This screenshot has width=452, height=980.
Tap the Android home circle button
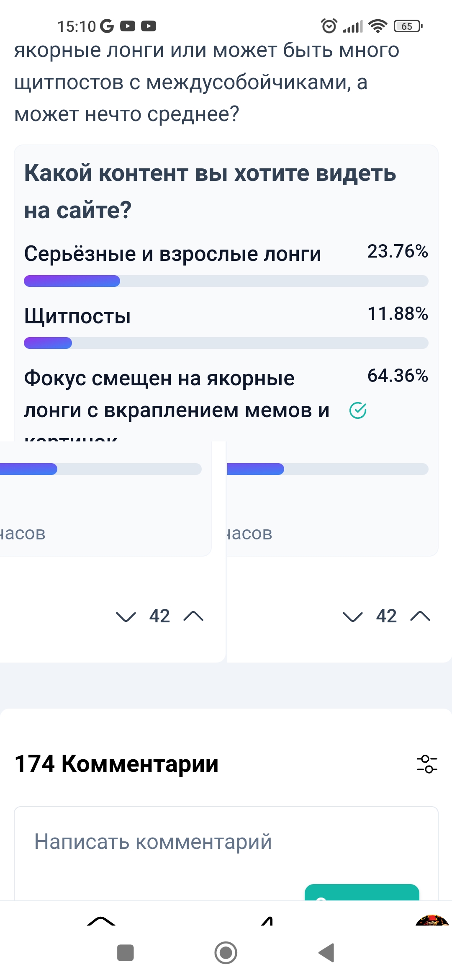tap(226, 953)
